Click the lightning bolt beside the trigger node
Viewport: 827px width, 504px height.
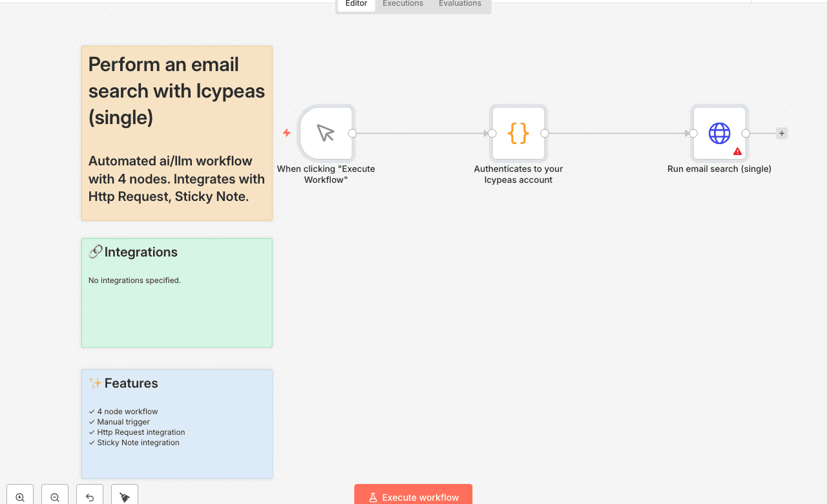(x=286, y=132)
